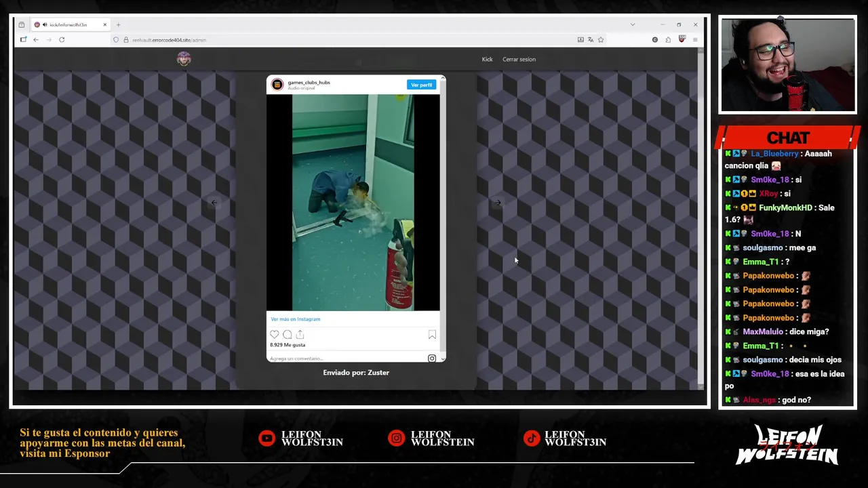Go to the previous reel with the left arrow
Image resolution: width=868 pixels, height=488 pixels.
(214, 202)
